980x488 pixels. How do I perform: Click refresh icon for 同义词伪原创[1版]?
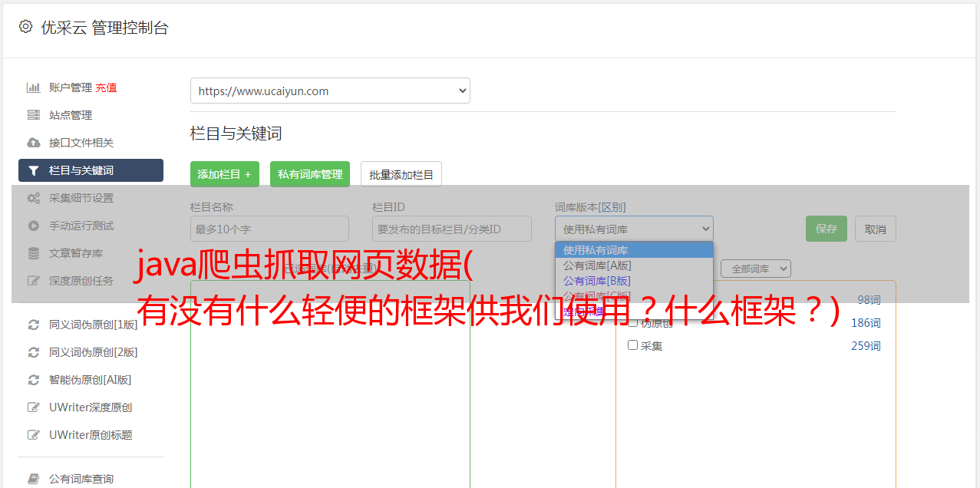[33, 325]
